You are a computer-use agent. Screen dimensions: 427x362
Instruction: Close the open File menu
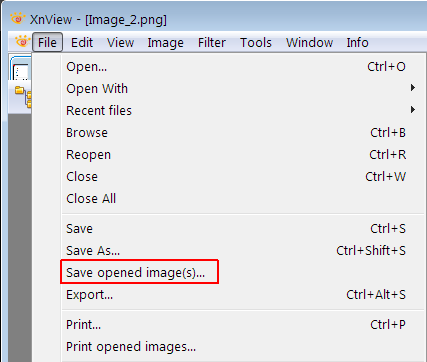click(x=47, y=42)
